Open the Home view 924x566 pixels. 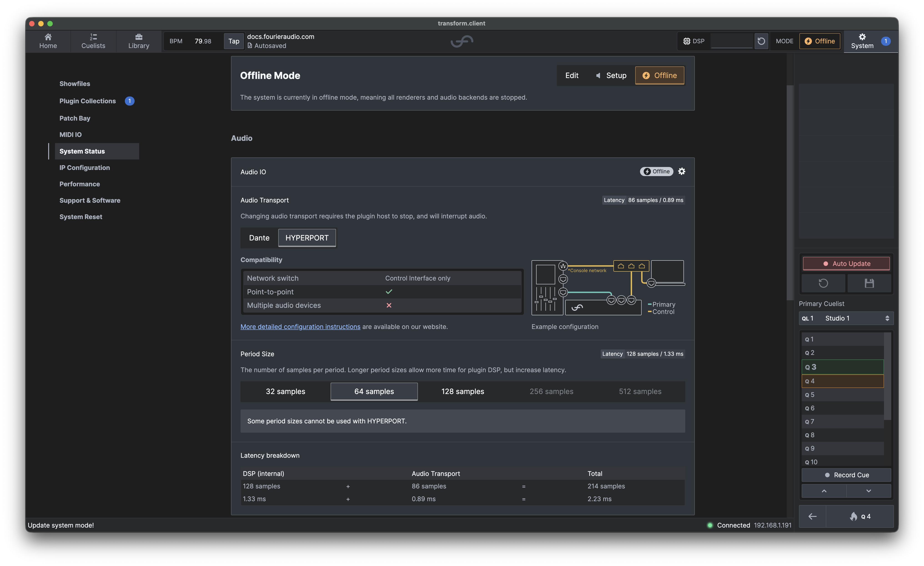click(x=48, y=41)
